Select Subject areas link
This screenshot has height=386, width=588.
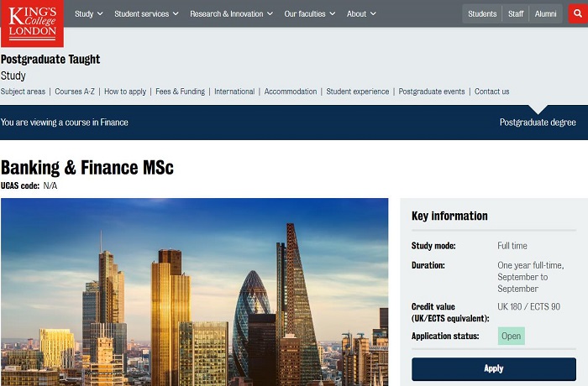point(23,91)
